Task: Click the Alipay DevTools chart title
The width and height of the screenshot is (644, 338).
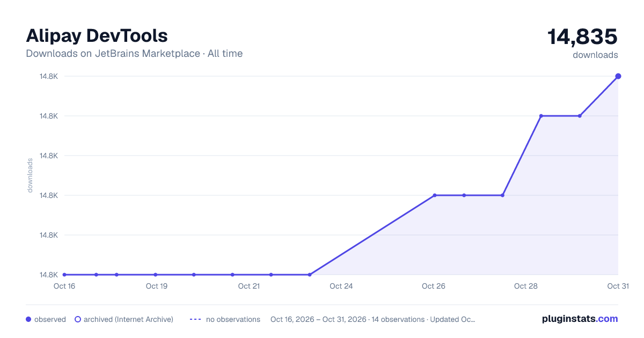Action: 97,36
